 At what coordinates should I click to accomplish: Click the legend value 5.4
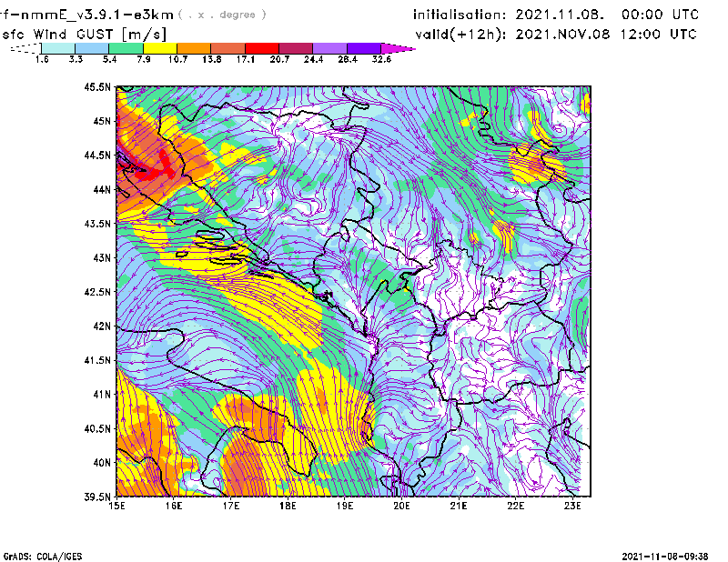pyautogui.click(x=109, y=59)
